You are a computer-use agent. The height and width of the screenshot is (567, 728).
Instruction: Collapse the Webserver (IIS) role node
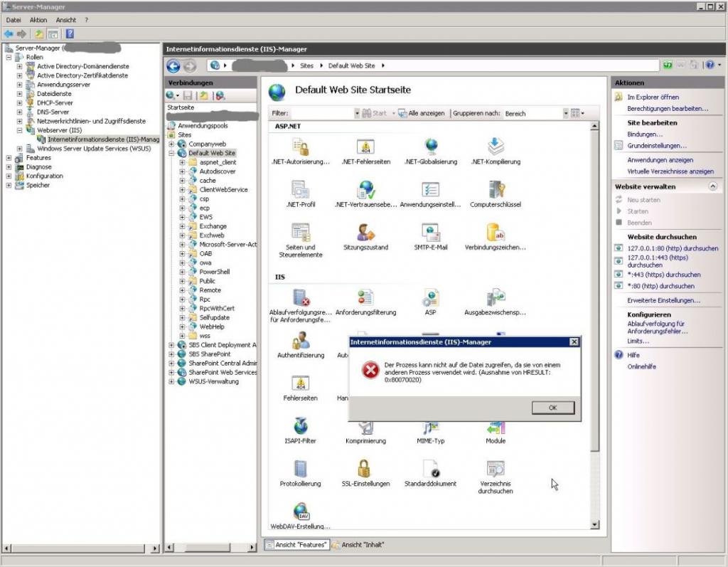tap(19, 131)
